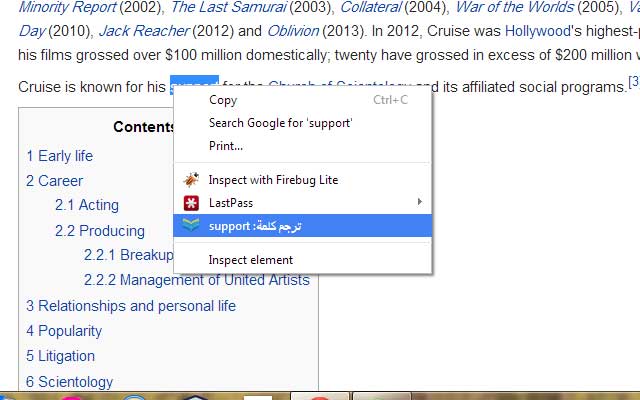Screen dimensions: 640x400
Task: Click the red LastPass asterisk icon
Action: click(x=191, y=203)
